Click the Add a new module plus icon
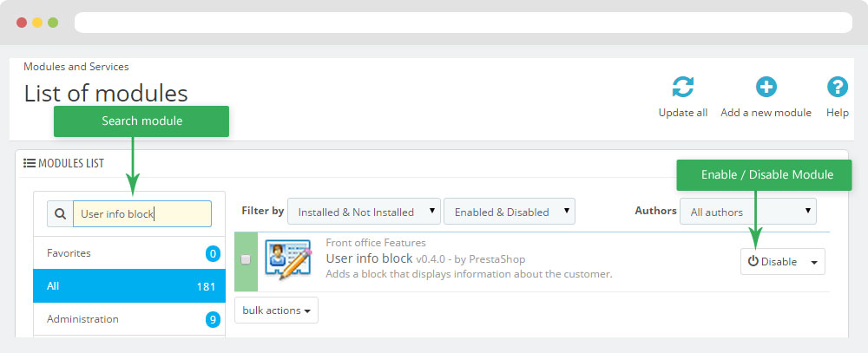This screenshot has height=353, width=868. (766, 88)
